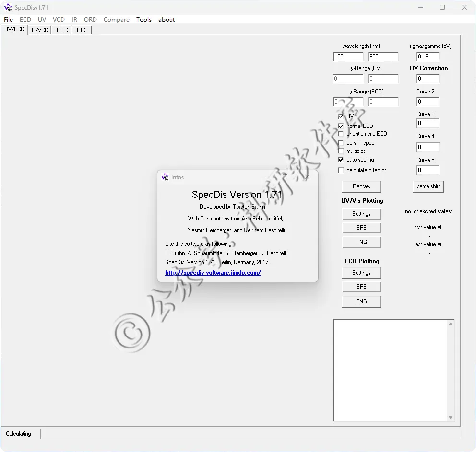
Task: Click the SpecDis app icon in title bar
Action: pyautogui.click(x=8, y=7)
